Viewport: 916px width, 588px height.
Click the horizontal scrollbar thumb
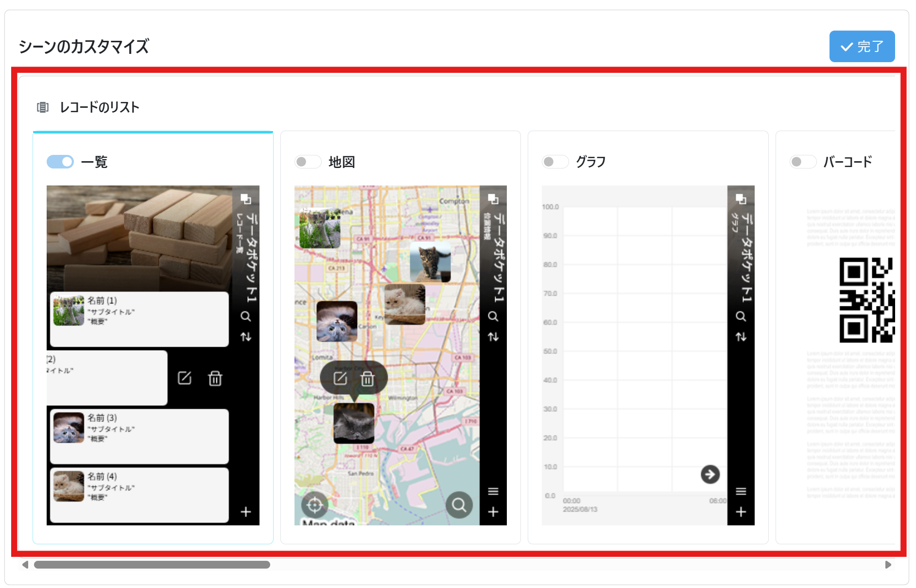tap(152, 565)
